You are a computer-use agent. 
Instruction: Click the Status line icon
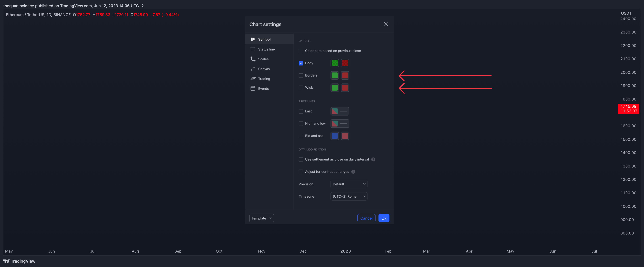click(253, 49)
